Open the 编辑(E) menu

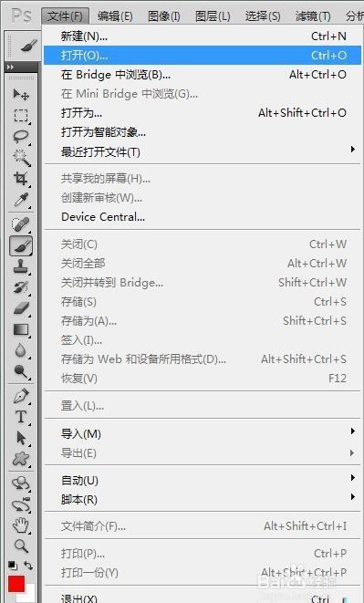pos(115,16)
